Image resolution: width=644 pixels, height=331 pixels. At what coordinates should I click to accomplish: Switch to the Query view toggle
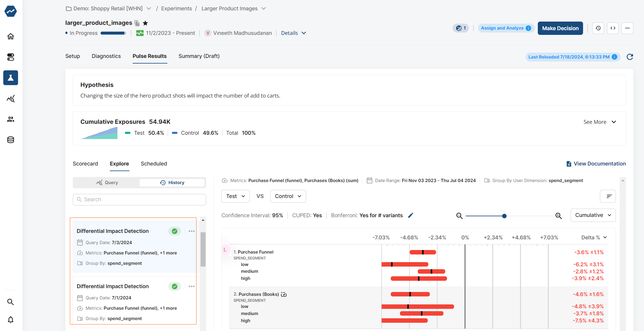pos(107,182)
